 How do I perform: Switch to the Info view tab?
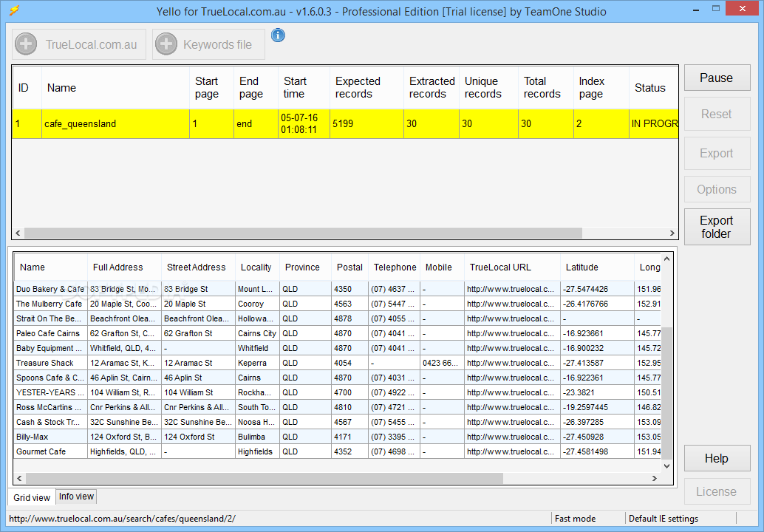(77, 497)
